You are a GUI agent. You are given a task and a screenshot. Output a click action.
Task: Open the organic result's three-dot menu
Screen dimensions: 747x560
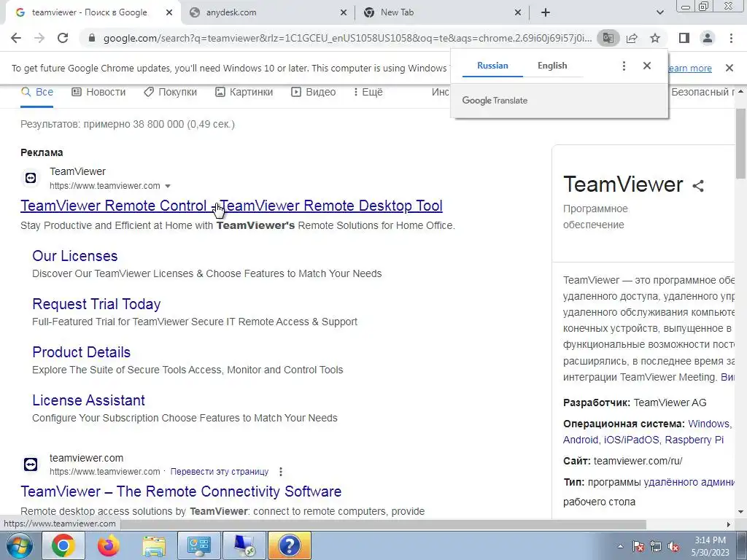click(281, 472)
